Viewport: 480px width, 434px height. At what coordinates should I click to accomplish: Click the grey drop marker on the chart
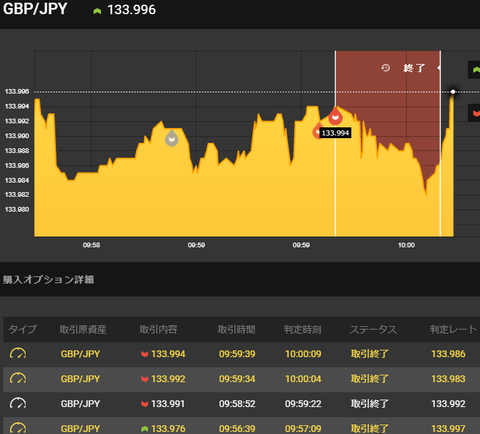[172, 138]
